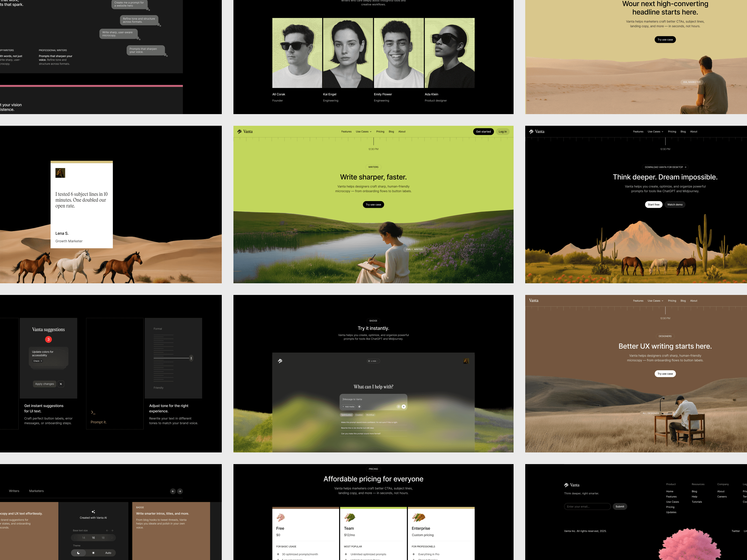Click the Get started button
747x560 pixels.
(483, 132)
